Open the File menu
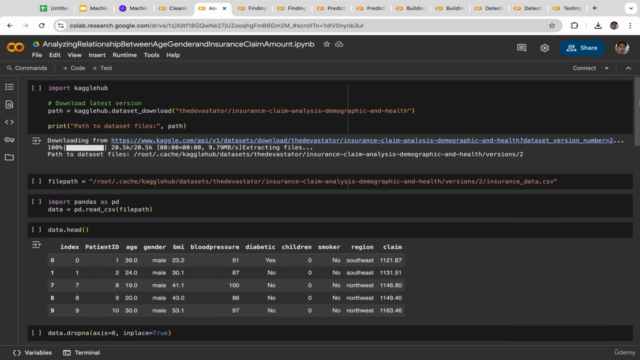Viewport: 640px width, 360px height. [37, 55]
